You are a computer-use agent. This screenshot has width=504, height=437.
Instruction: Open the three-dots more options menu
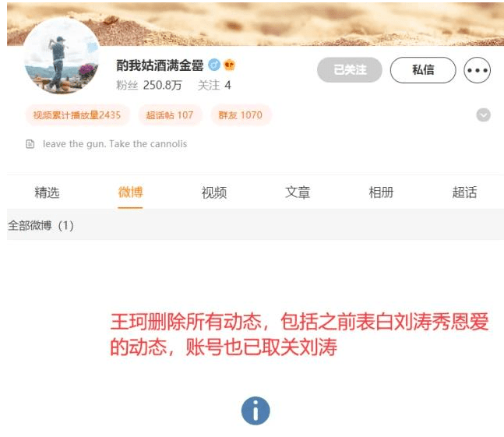477,70
